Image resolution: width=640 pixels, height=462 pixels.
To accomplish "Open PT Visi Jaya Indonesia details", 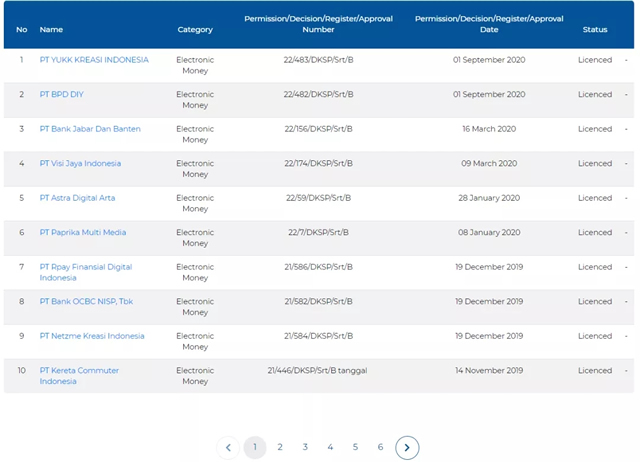I will 80,163.
